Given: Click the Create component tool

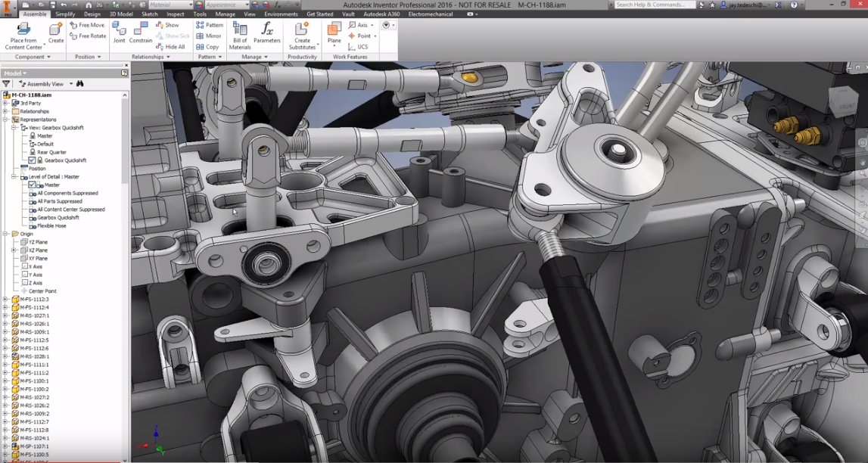Looking at the screenshot, I should click(56, 33).
